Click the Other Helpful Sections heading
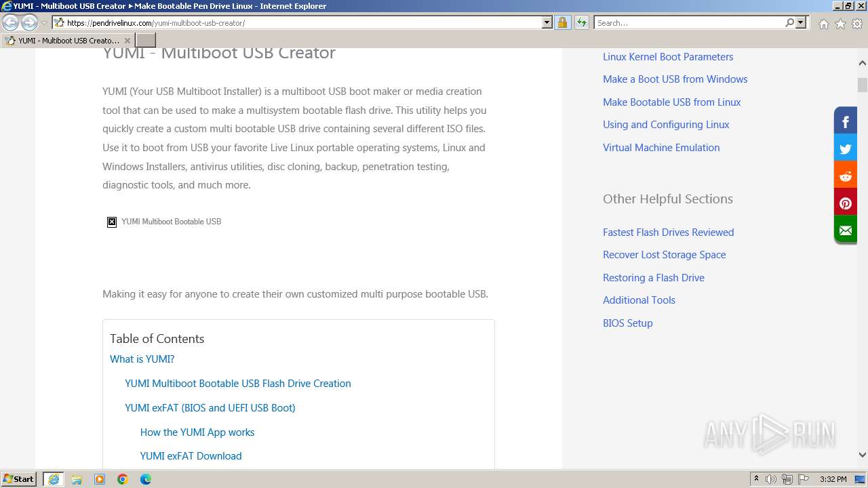868x488 pixels. coord(668,199)
